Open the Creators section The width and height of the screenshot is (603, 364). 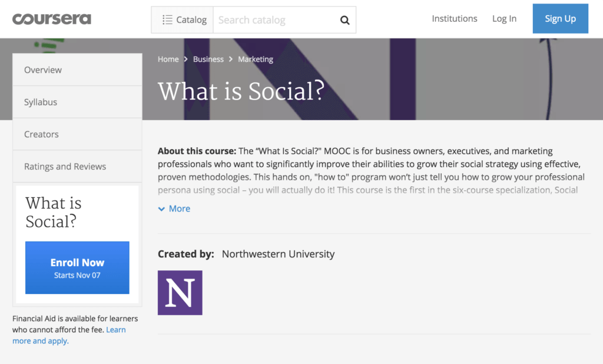pyautogui.click(x=77, y=134)
